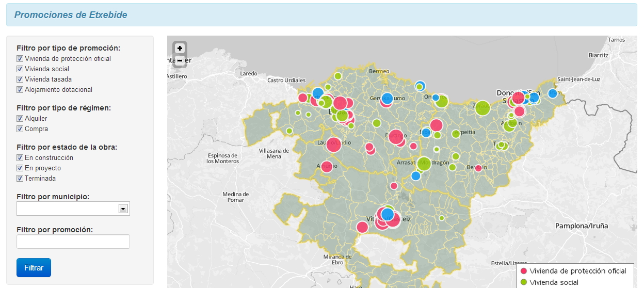Uncheck the En construcción checkbox
This screenshot has width=644, height=288.
tap(20, 158)
